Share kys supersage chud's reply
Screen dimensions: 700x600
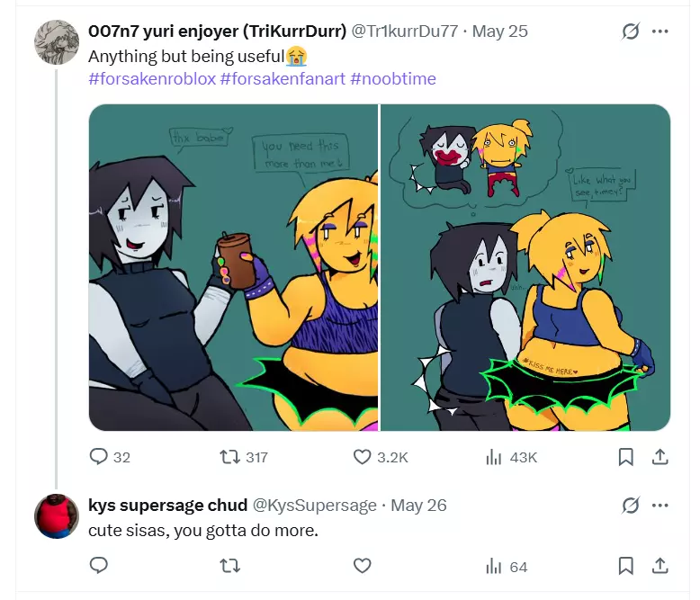[x=660, y=566]
